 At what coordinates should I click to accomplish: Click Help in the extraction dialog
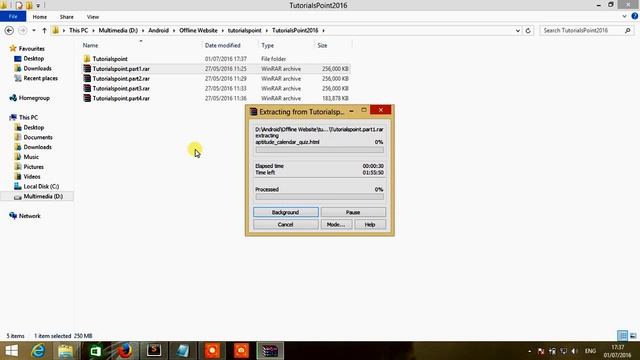pos(370,224)
